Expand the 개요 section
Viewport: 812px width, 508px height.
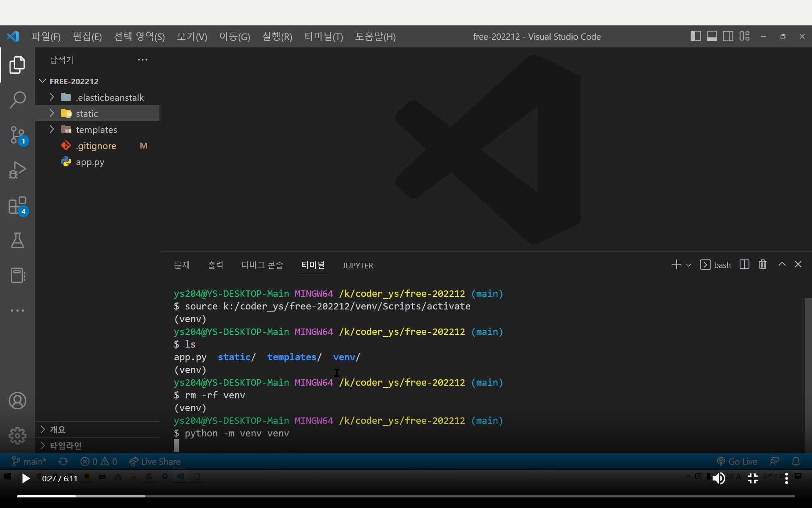tap(97, 429)
